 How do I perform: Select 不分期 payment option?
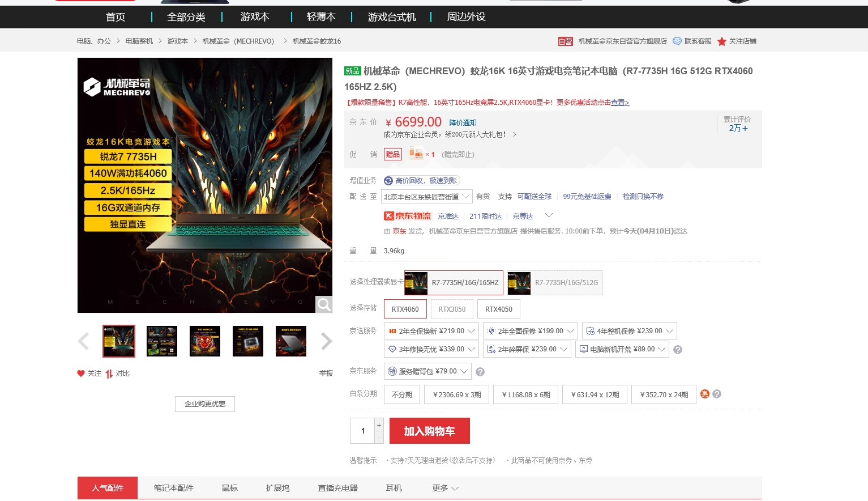click(402, 394)
